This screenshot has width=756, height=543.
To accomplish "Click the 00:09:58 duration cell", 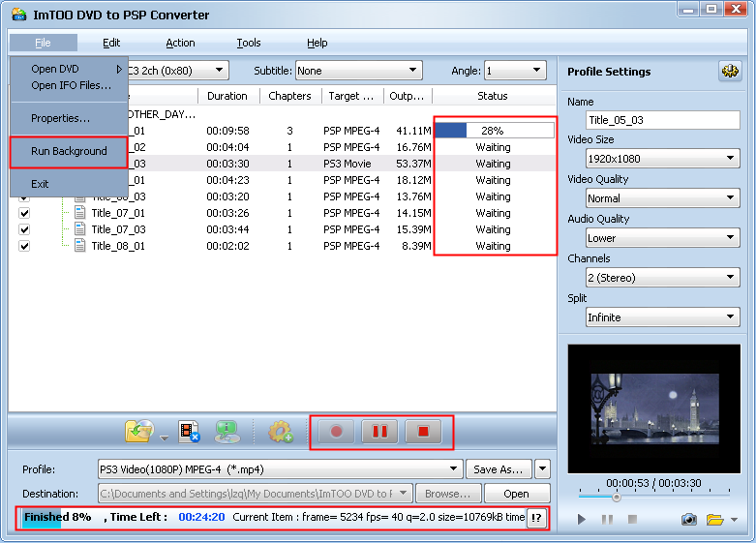I will [x=227, y=131].
